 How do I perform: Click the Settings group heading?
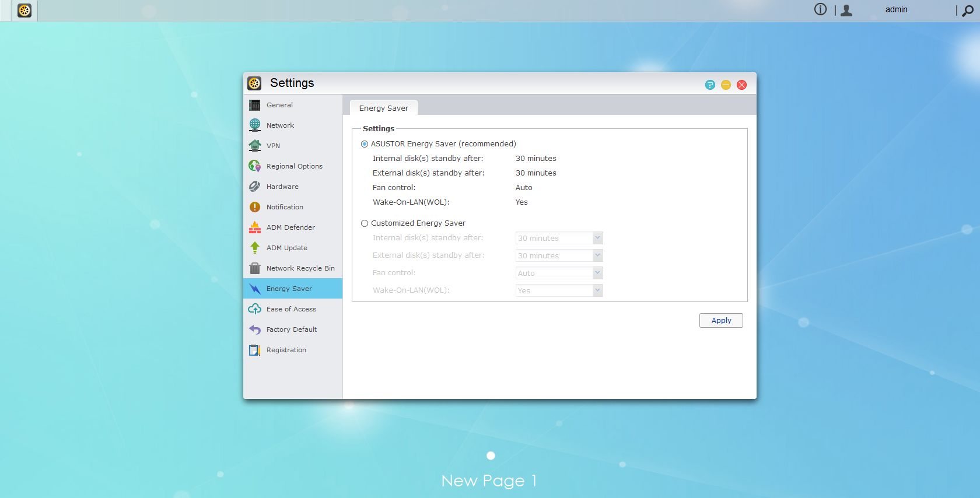pyautogui.click(x=379, y=129)
